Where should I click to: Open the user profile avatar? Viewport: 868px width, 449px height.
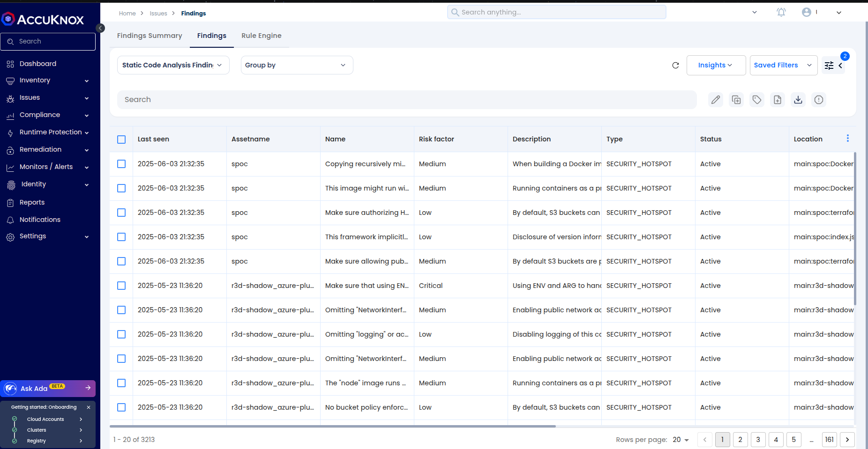click(806, 13)
